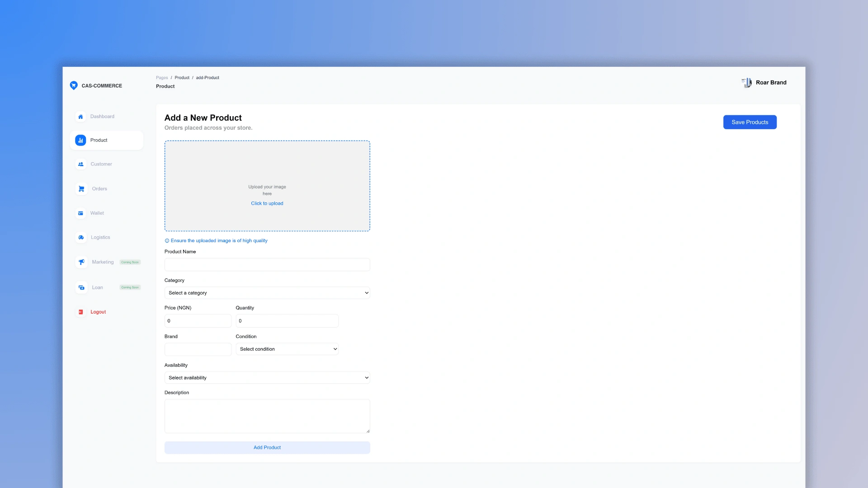Click the Pages breadcrumb link
This screenshot has height=488, width=868.
point(162,78)
